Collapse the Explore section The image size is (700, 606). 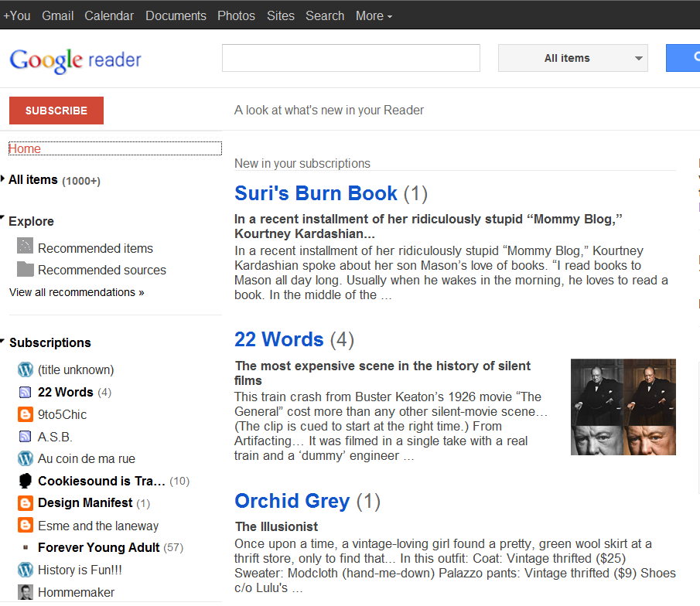(2, 218)
